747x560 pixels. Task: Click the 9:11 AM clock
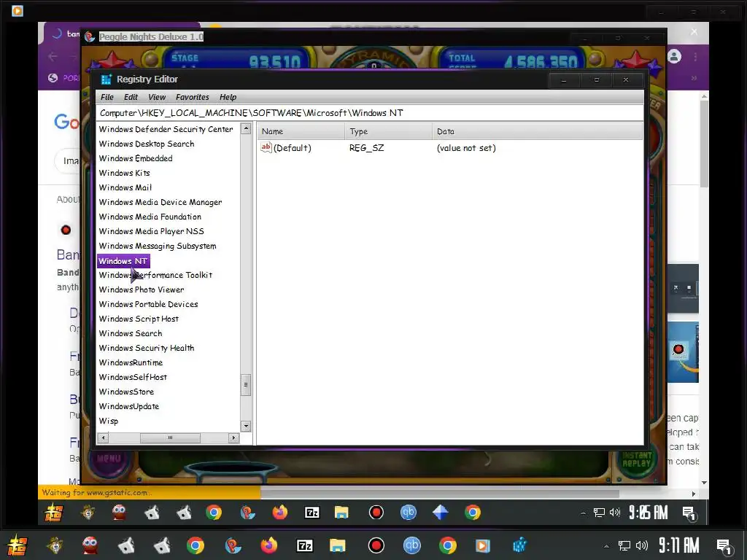click(679, 545)
